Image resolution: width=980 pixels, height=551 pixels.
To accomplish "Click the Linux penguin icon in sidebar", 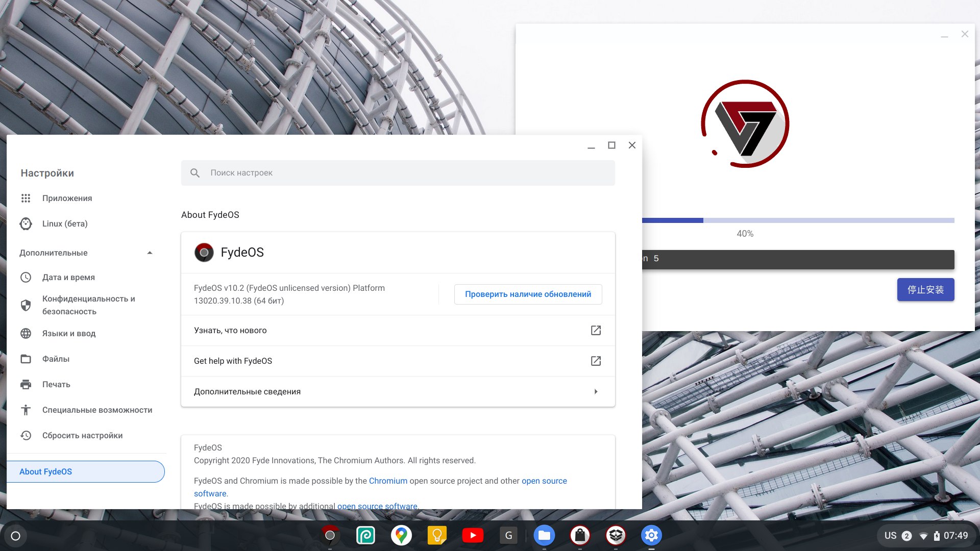I will point(26,223).
